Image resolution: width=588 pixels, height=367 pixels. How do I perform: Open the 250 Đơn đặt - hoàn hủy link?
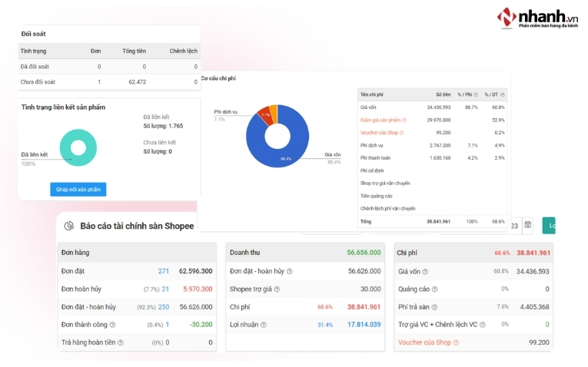163,307
